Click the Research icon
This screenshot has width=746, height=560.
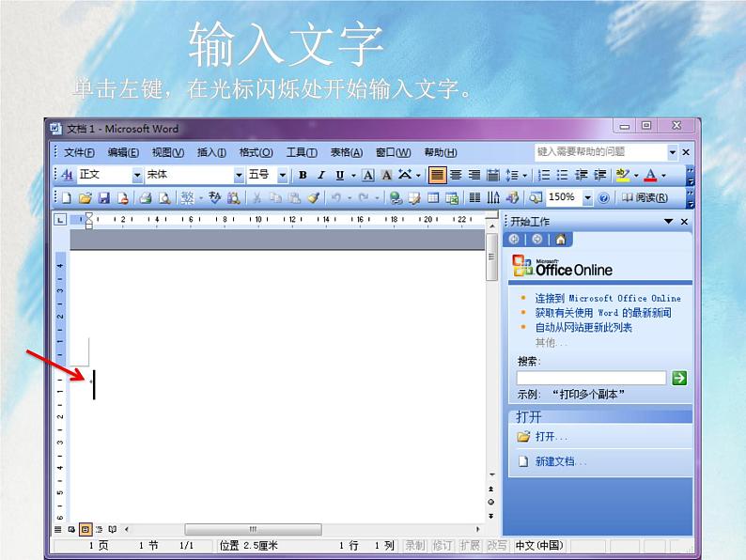point(234,197)
